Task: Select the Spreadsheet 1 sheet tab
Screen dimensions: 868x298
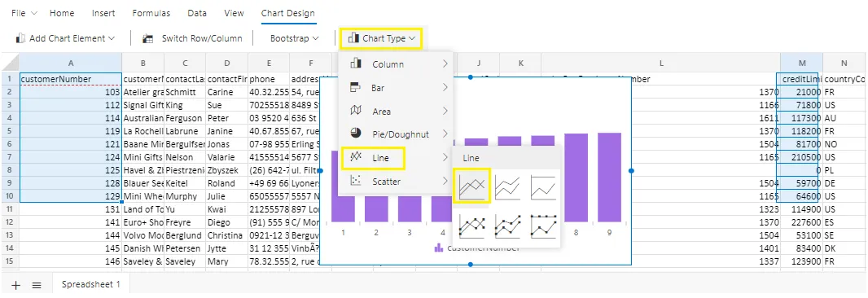Action: click(90, 285)
